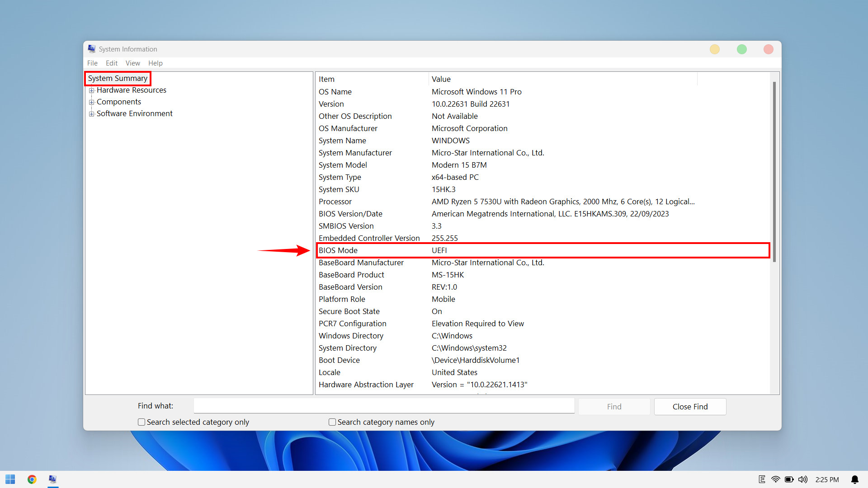868x488 pixels.
Task: Select the Secure Boot State row
Action: coord(542,311)
